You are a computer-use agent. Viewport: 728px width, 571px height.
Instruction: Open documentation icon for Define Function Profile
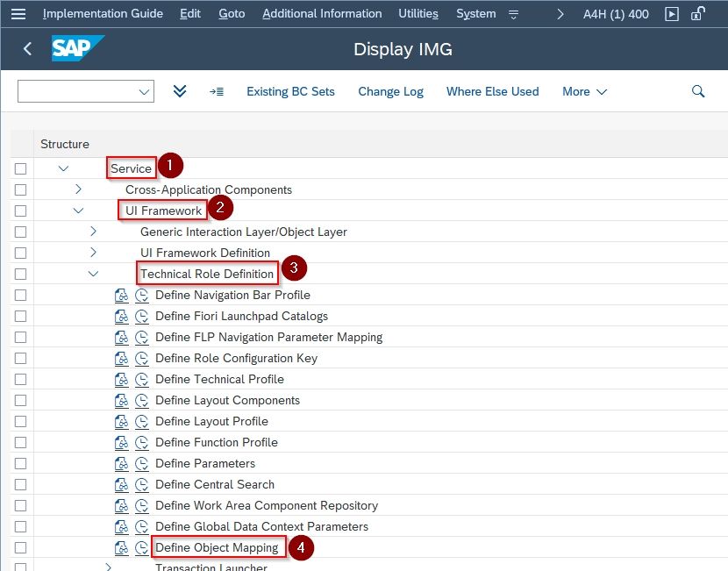[x=121, y=442]
